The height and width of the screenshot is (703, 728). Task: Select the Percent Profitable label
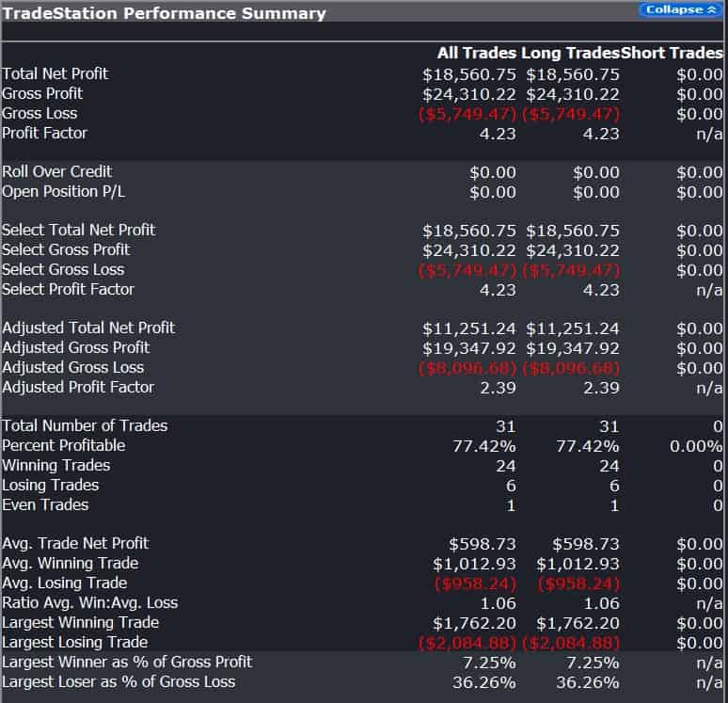coord(64,446)
